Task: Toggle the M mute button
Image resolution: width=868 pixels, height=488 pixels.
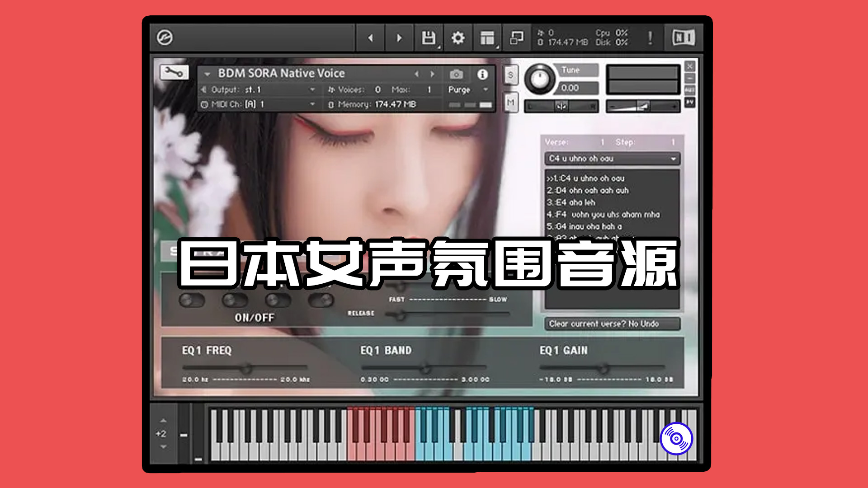Action: click(x=510, y=103)
